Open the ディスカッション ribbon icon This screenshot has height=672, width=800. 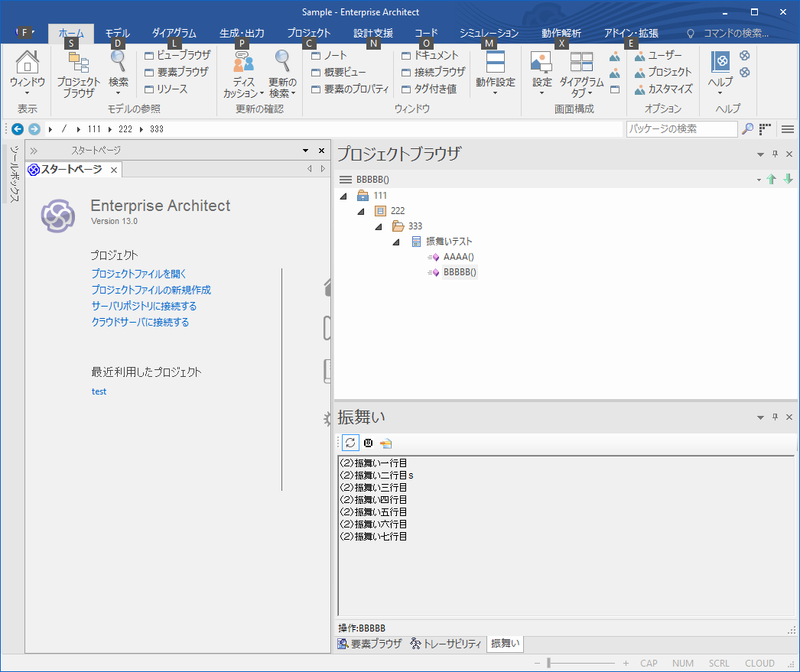243,74
